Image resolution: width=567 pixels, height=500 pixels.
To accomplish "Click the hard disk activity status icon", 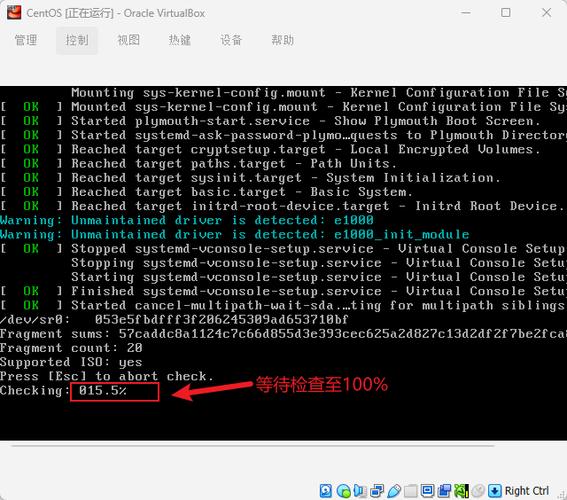I will click(x=326, y=491).
